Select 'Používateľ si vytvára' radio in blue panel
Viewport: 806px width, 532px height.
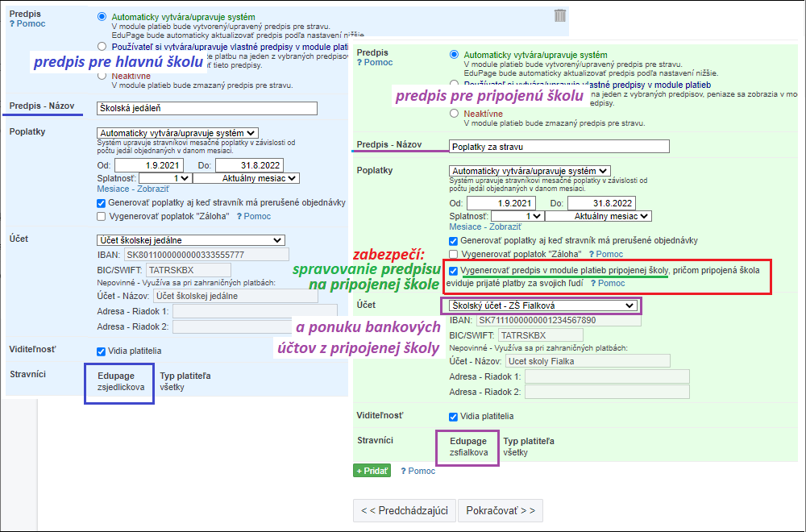coord(102,46)
